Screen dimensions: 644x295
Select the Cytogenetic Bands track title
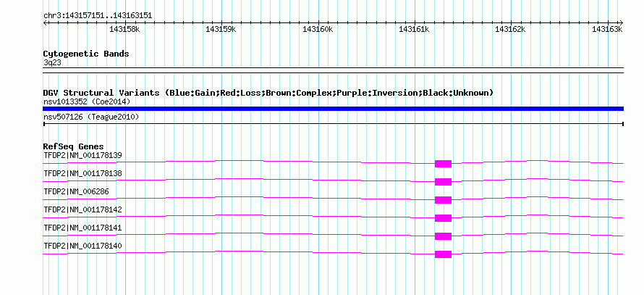(86, 54)
